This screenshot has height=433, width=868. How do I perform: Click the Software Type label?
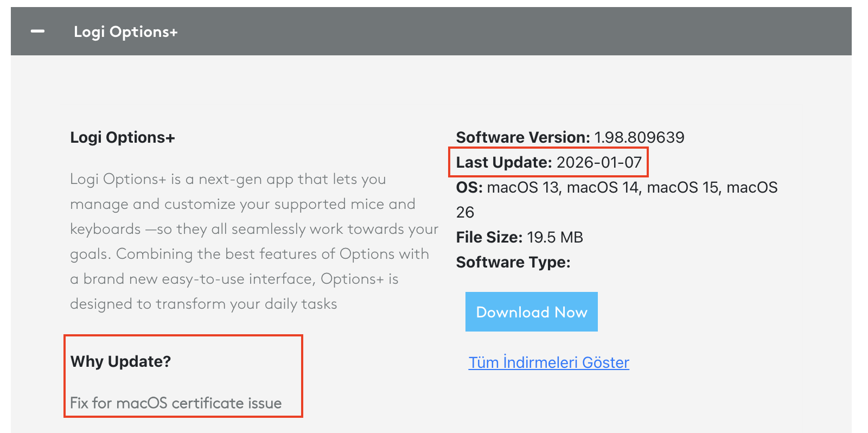513,262
